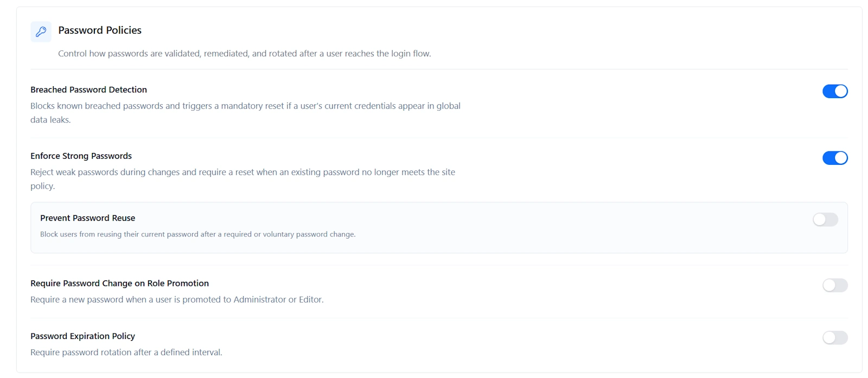Click the Administrator or Editor promotion description
Viewport: 868px width, 378px height.
(x=177, y=299)
